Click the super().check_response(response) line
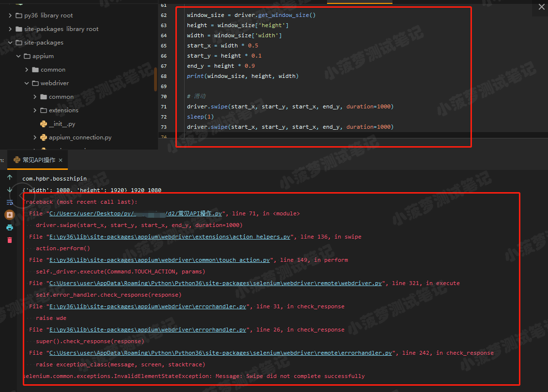 point(90,341)
